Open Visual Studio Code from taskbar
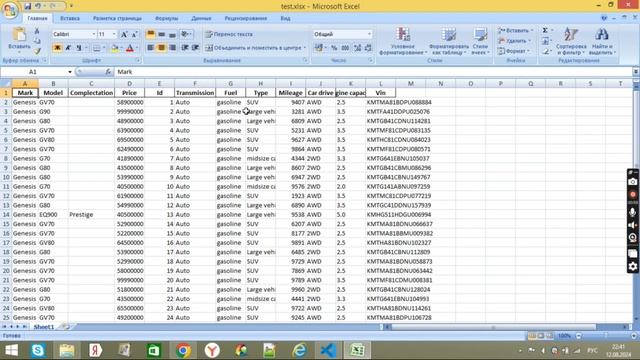 [328, 350]
